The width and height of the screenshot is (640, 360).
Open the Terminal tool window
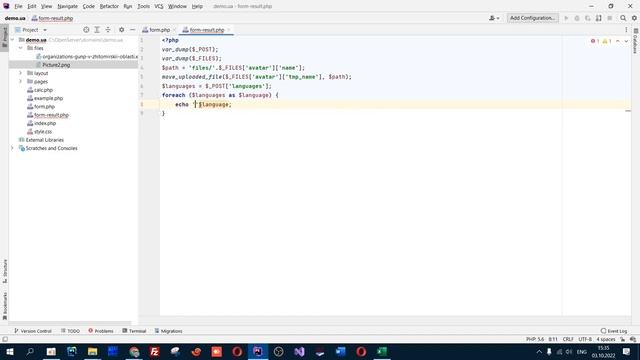[134, 331]
